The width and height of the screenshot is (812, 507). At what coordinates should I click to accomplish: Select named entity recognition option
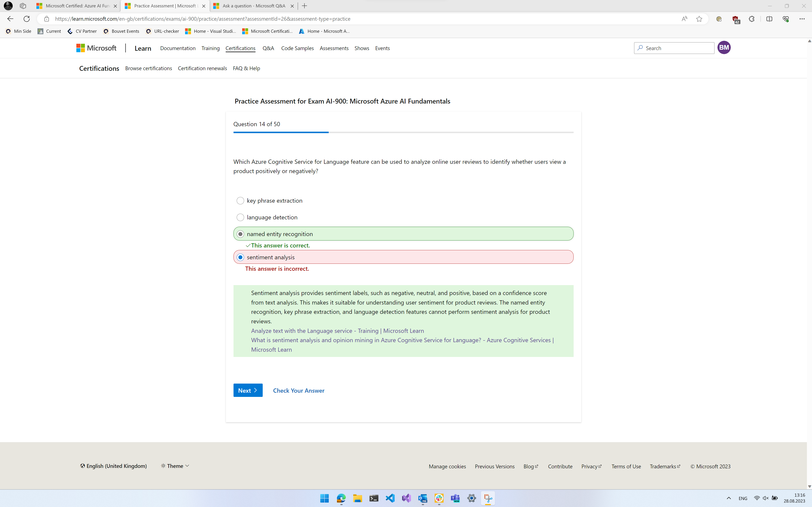point(240,234)
